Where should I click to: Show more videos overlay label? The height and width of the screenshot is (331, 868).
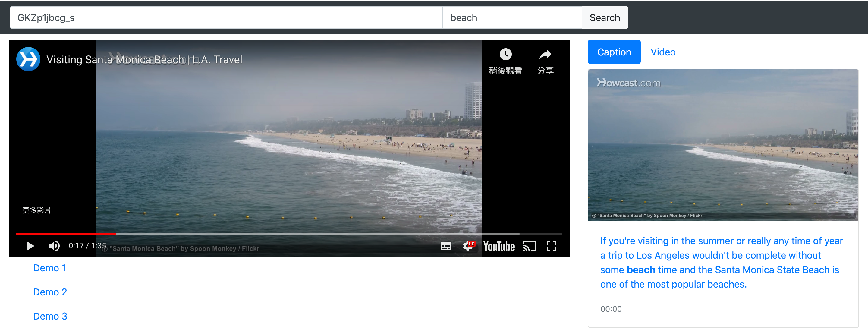[36, 210]
